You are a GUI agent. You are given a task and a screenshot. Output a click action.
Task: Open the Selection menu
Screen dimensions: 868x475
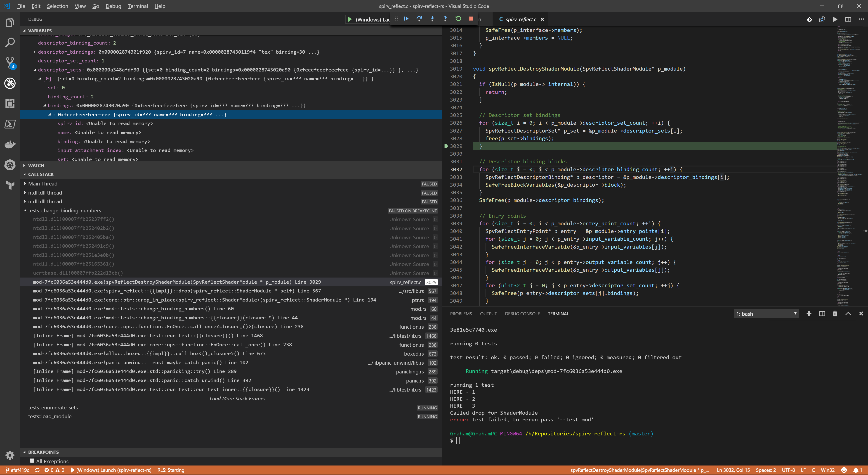57,6
